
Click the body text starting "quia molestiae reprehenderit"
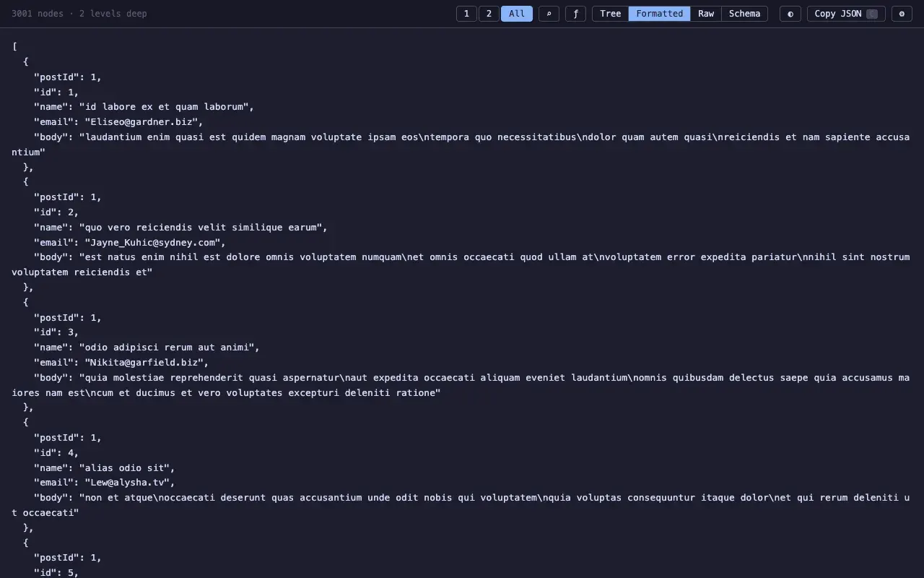461,385
